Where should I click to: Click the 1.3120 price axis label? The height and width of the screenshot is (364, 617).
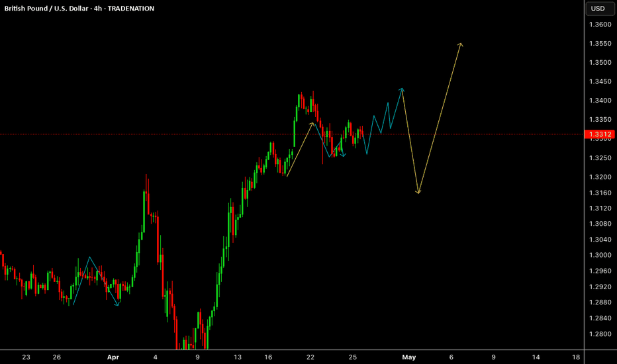pos(600,208)
